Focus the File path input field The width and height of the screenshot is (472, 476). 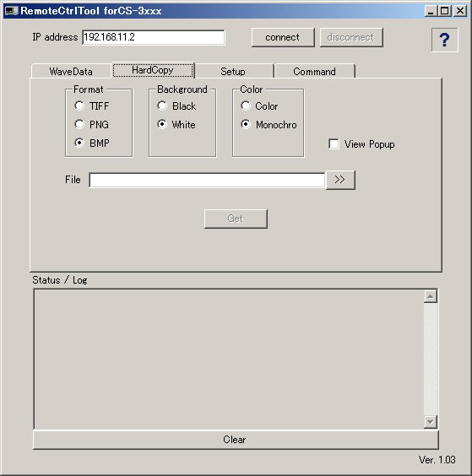pyautogui.click(x=207, y=180)
